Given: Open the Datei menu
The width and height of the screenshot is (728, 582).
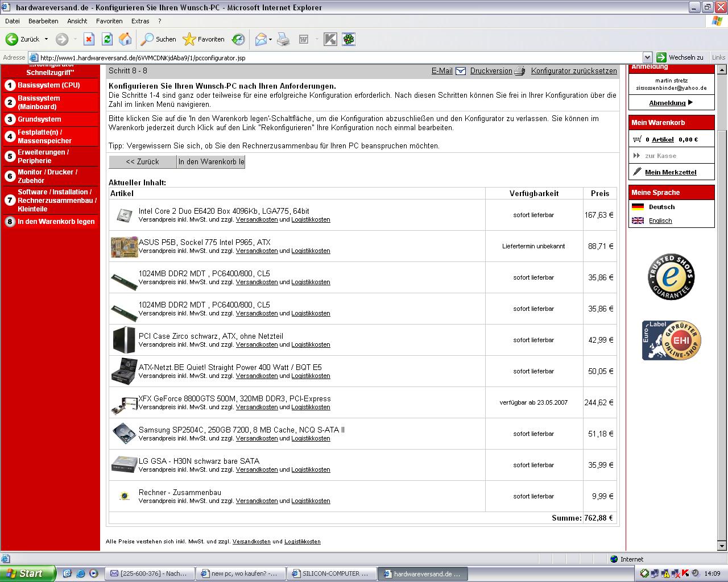Looking at the screenshot, I should coord(12,21).
